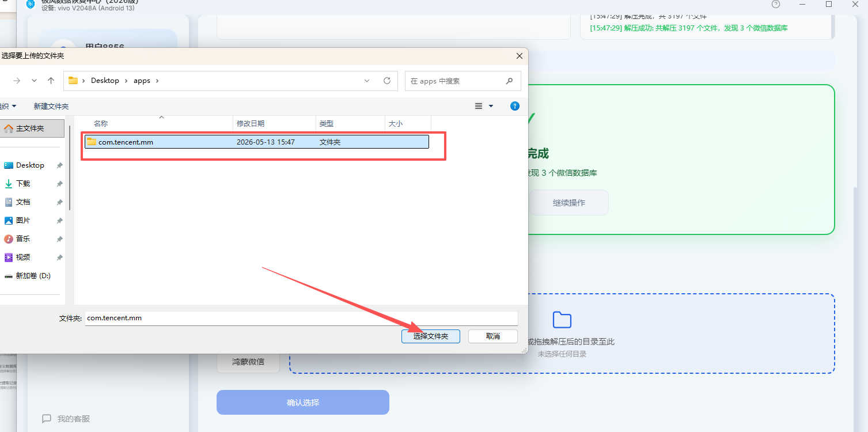
Task: Unpin 视频 using its pin icon
Action: pos(59,257)
